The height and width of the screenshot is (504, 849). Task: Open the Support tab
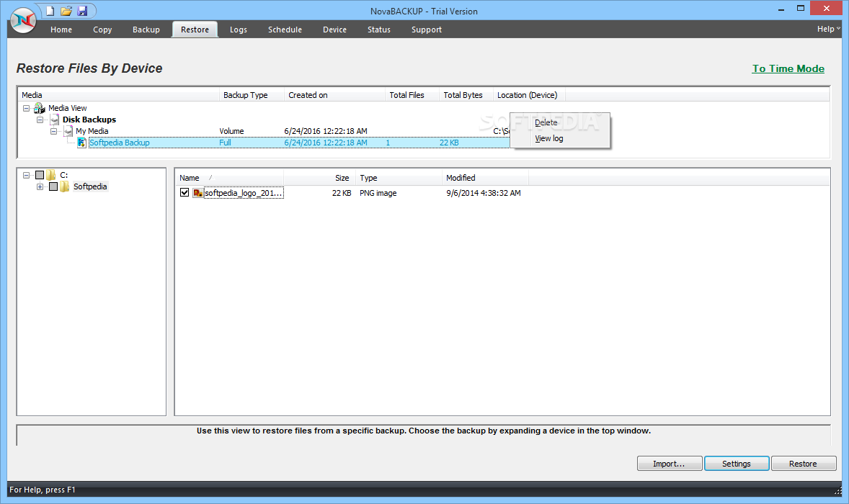pyautogui.click(x=427, y=30)
